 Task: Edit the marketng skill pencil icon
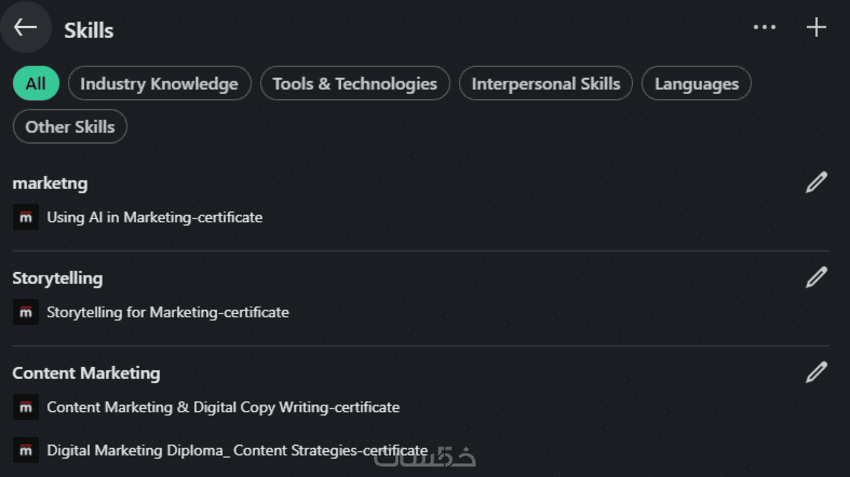point(816,182)
